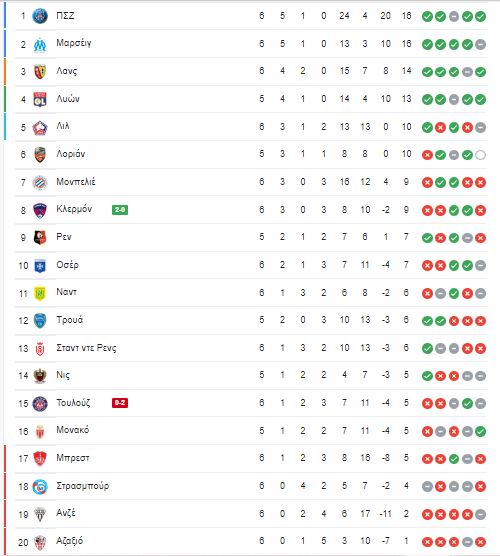Screen dimensions: 500x556
Task: Click the Μονπελιέ team name
Action: coord(76,182)
